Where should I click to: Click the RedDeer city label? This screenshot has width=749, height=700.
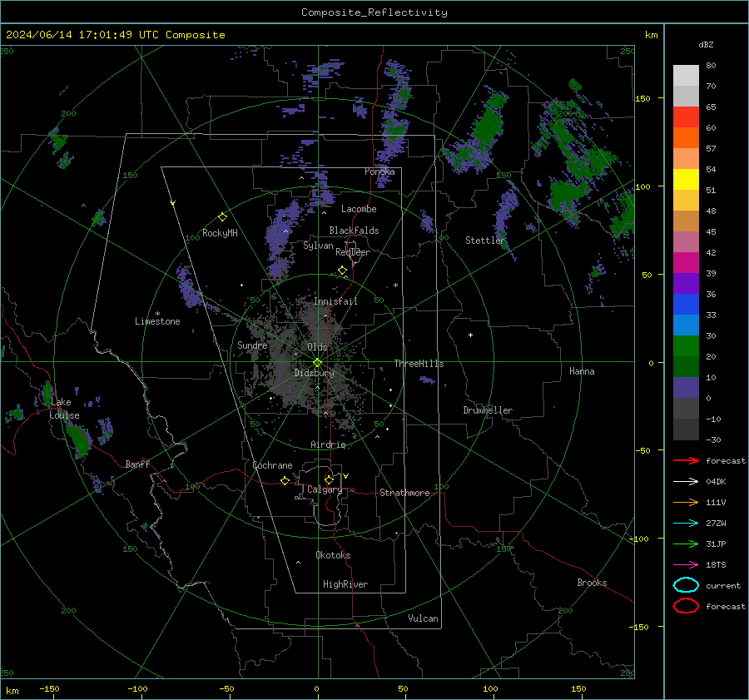tap(353, 252)
